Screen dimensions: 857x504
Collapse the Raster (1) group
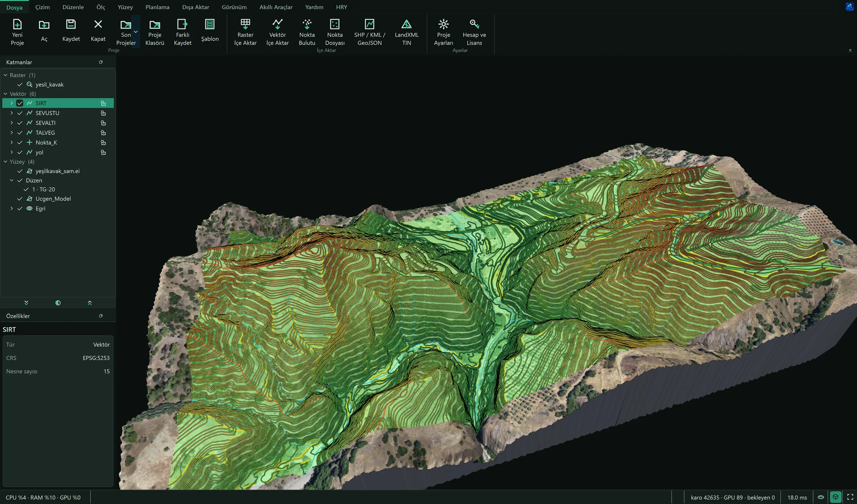click(5, 75)
